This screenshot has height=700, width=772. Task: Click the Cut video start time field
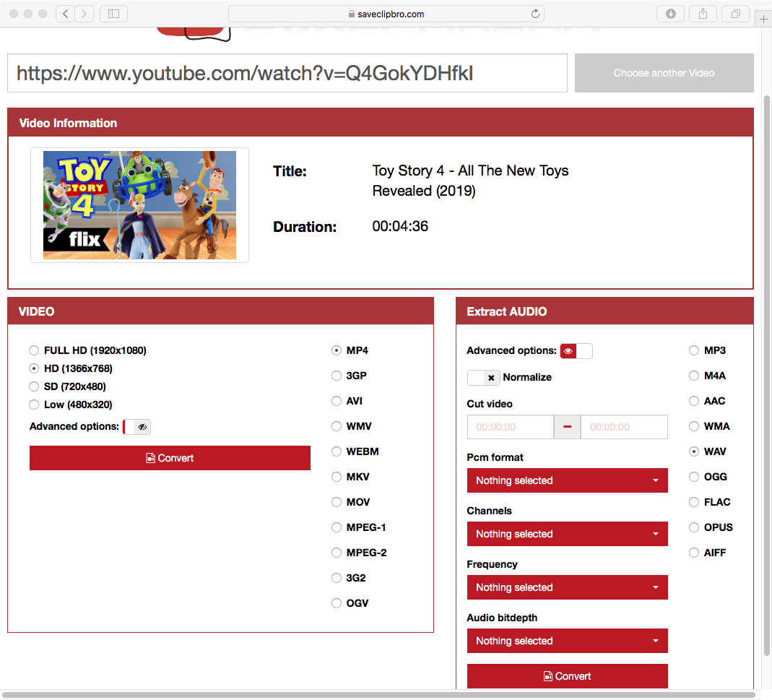tap(511, 427)
